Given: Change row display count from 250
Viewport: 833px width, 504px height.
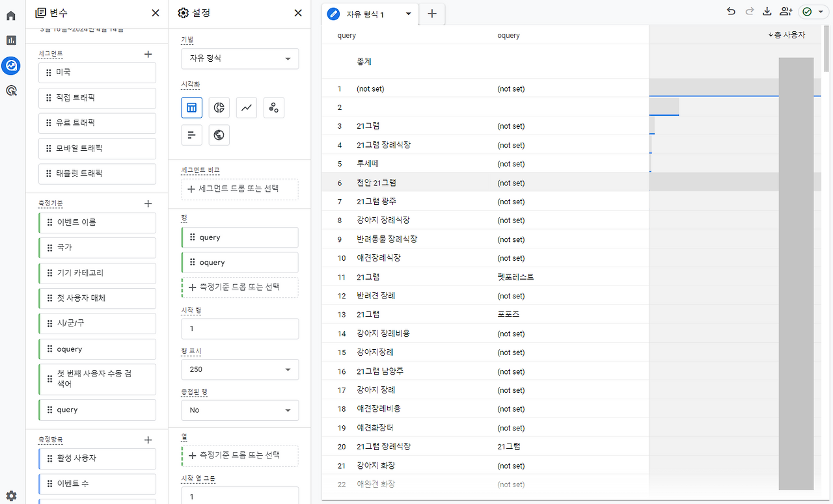Looking at the screenshot, I should tap(239, 369).
